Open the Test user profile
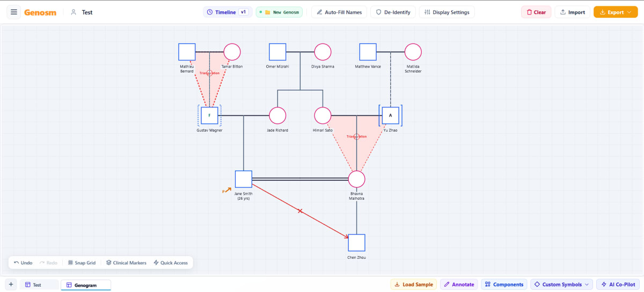Viewport: 644px width, 292px height. [82, 12]
